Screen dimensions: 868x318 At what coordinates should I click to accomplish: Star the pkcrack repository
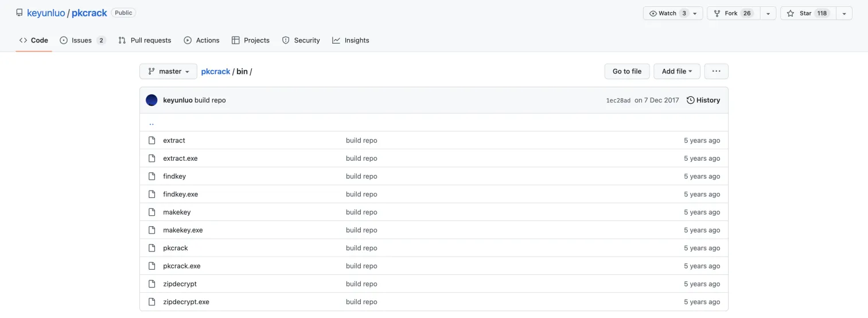point(808,13)
